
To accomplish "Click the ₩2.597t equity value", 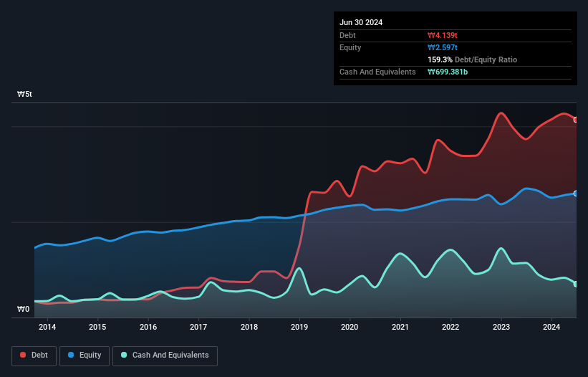I will click(443, 47).
